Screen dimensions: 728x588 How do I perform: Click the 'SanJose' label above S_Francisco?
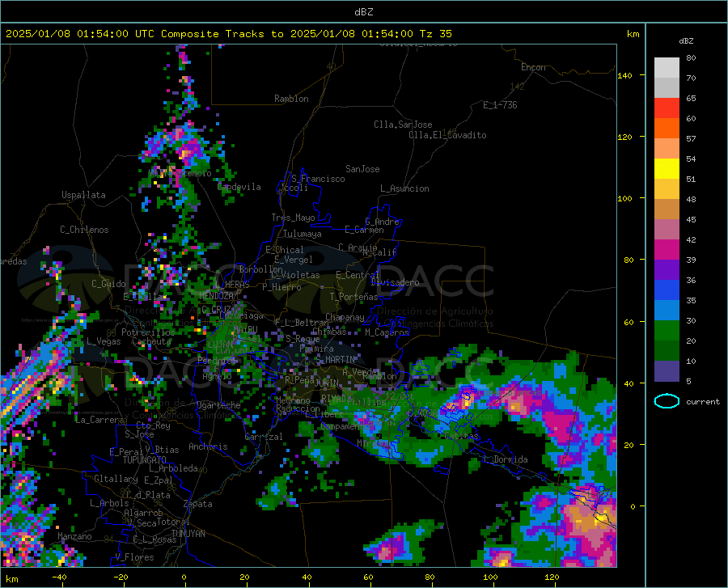[362, 169]
